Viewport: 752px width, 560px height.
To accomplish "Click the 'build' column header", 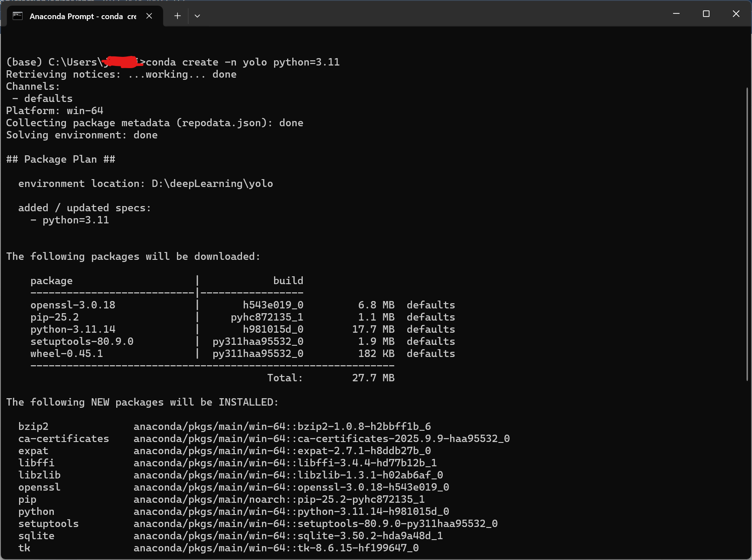I will (x=288, y=281).
